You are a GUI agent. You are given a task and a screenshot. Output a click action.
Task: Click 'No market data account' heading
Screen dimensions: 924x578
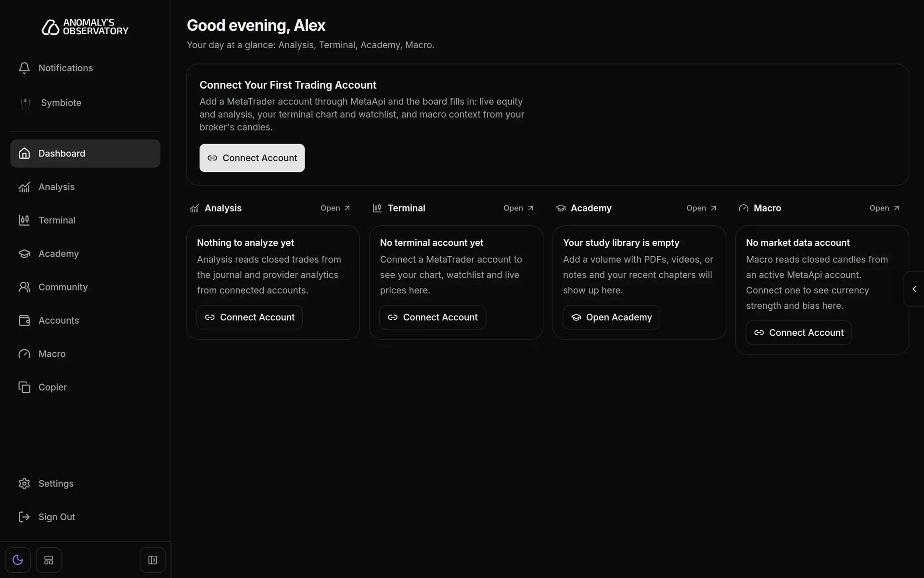tap(798, 243)
